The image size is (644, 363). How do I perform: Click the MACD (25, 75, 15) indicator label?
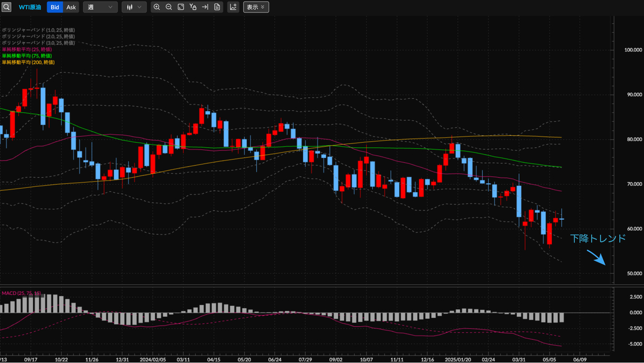tap(21, 293)
